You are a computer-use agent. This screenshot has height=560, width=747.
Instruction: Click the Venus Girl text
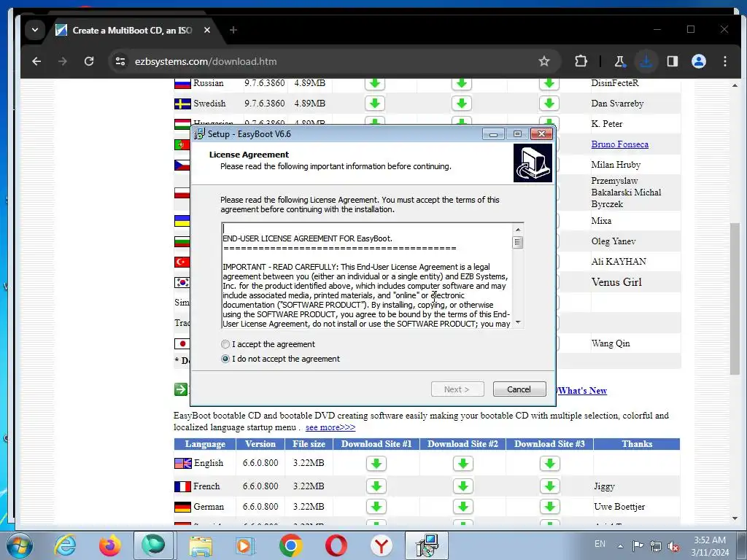[x=616, y=282]
